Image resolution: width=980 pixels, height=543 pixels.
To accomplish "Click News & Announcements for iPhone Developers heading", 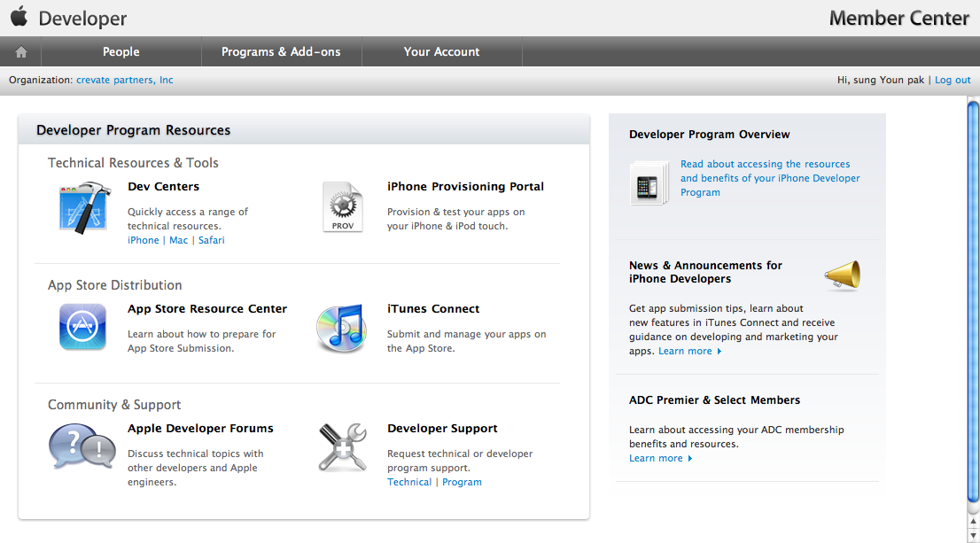I will click(x=705, y=272).
